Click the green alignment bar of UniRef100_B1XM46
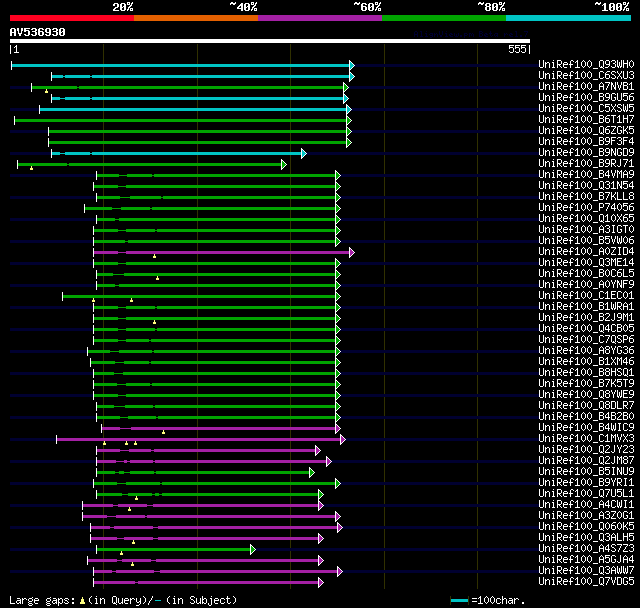640x608 pixels. (x=214, y=362)
